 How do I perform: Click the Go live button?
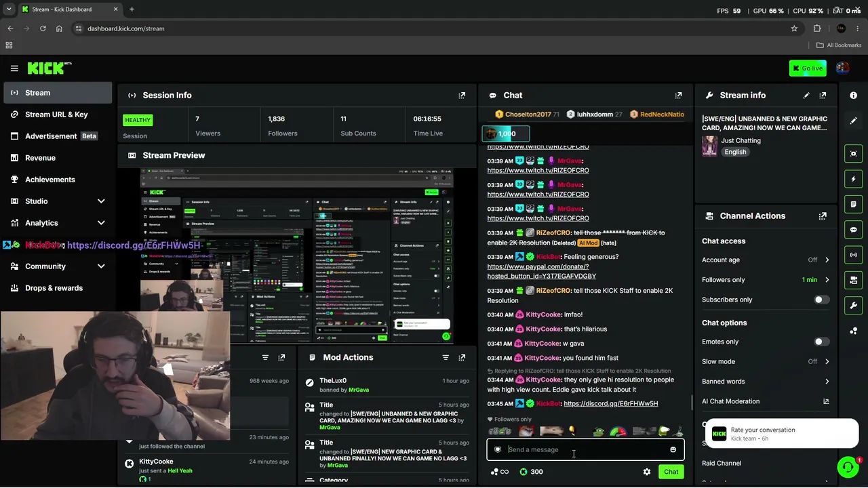pos(808,68)
